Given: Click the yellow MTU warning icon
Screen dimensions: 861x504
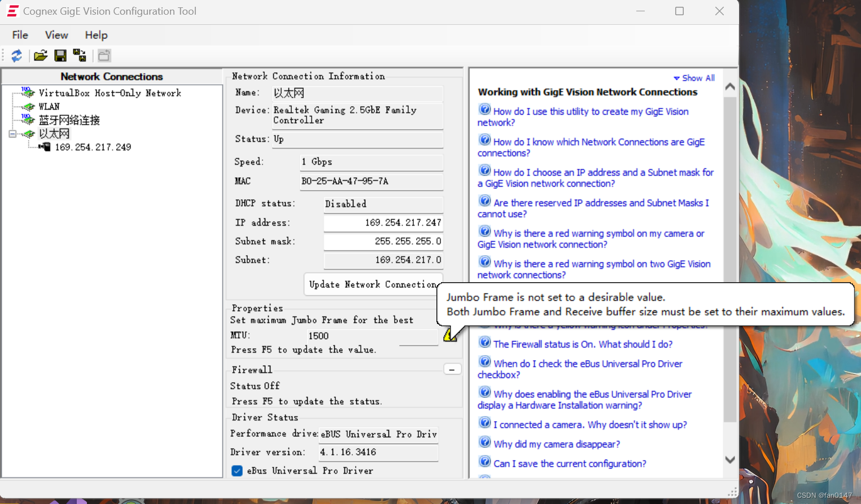Looking at the screenshot, I should coord(449,335).
